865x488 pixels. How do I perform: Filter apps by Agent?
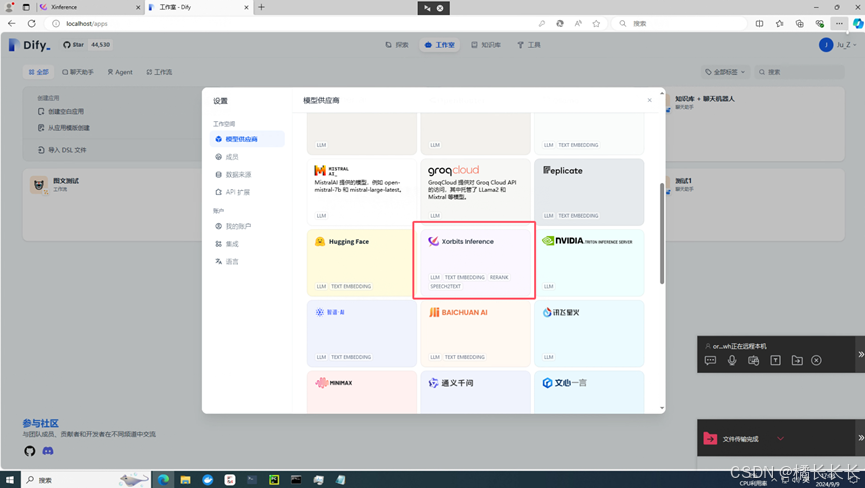pos(120,72)
